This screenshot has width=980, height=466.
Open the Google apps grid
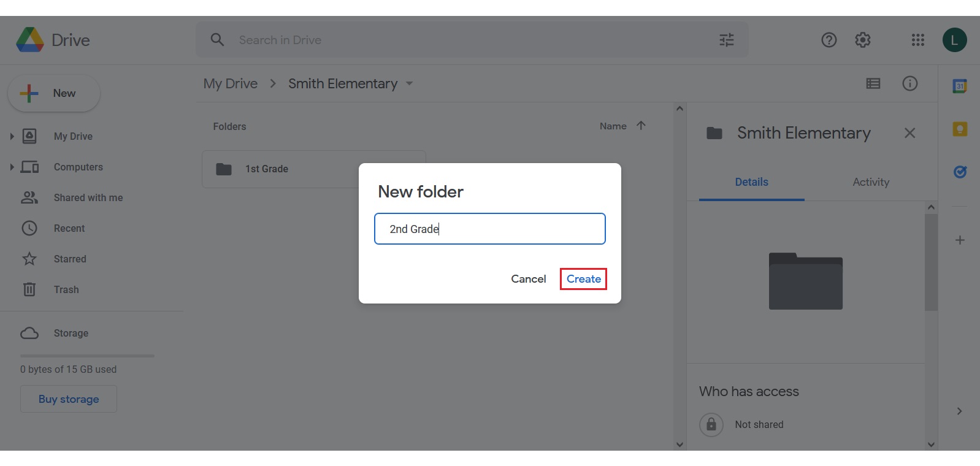pos(918,40)
